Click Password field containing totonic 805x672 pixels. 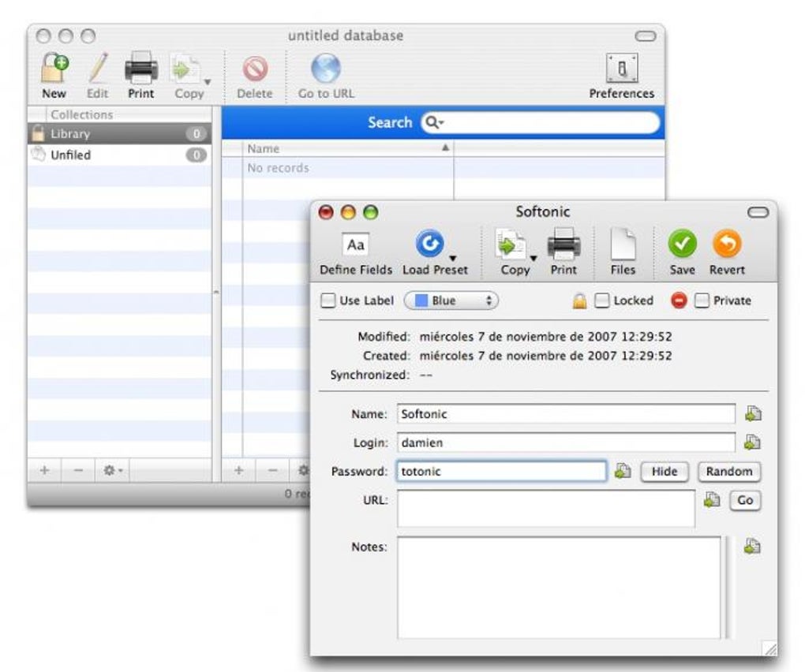tap(501, 472)
